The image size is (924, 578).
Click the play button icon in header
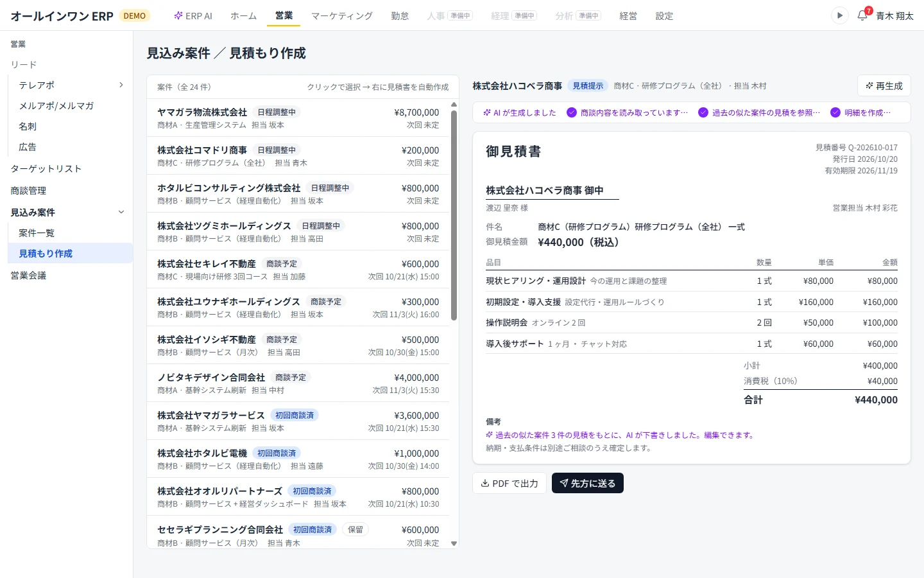839,15
